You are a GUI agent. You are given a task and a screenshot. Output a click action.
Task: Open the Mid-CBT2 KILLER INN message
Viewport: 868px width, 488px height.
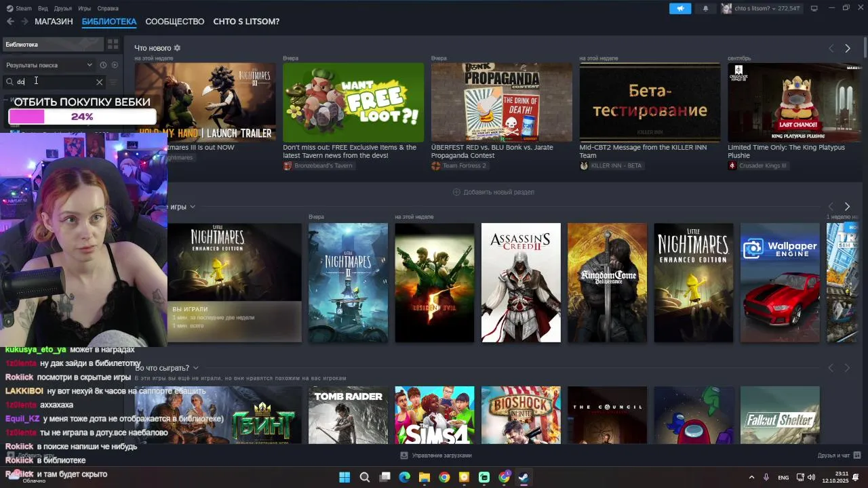tap(650, 102)
